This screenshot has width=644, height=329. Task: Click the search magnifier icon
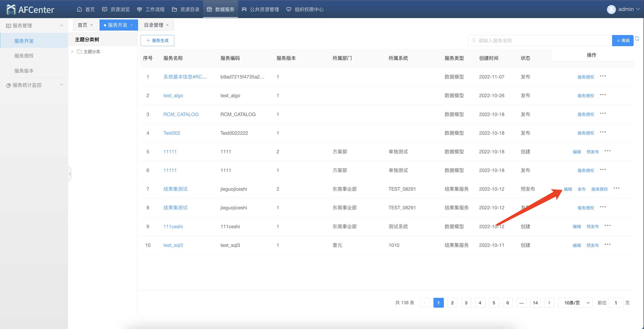pyautogui.click(x=474, y=40)
